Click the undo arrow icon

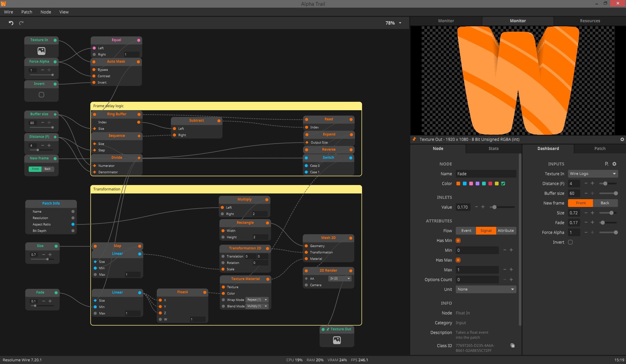tap(11, 23)
